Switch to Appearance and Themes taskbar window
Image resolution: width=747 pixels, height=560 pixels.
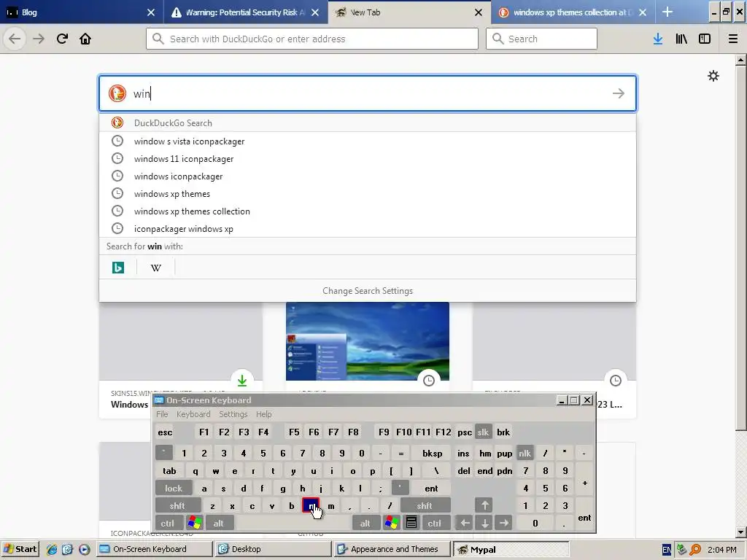392,549
